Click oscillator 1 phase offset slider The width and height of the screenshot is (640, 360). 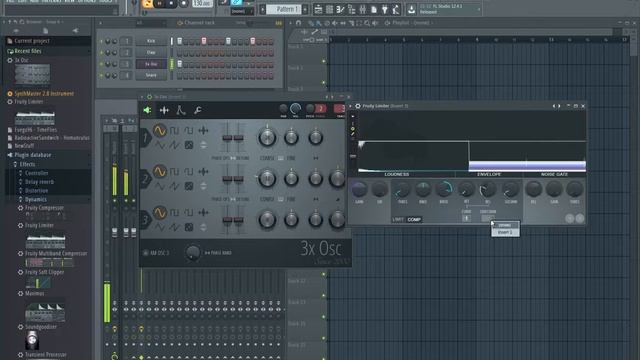[227, 138]
